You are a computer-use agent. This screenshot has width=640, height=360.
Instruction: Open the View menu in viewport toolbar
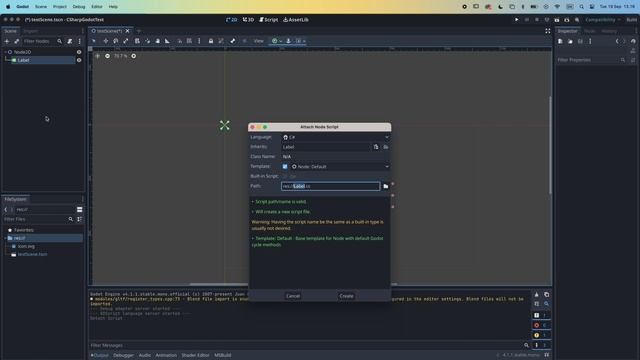pos(259,41)
